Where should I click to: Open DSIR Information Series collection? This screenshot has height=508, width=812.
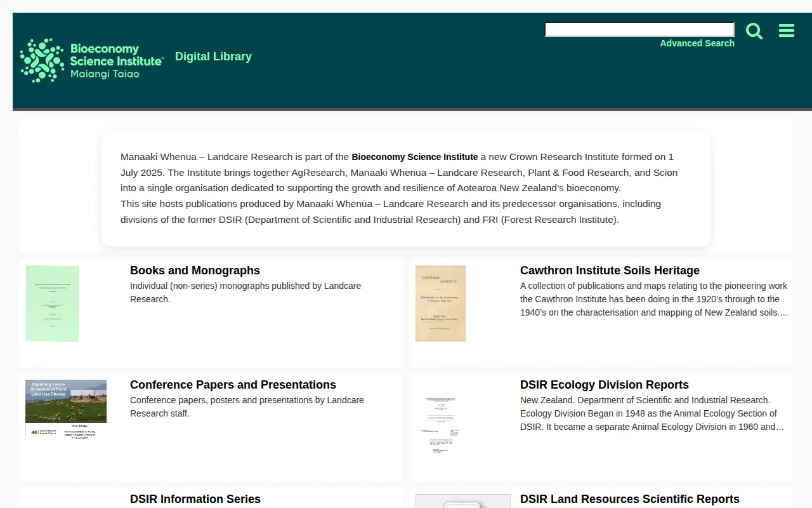[195, 499]
